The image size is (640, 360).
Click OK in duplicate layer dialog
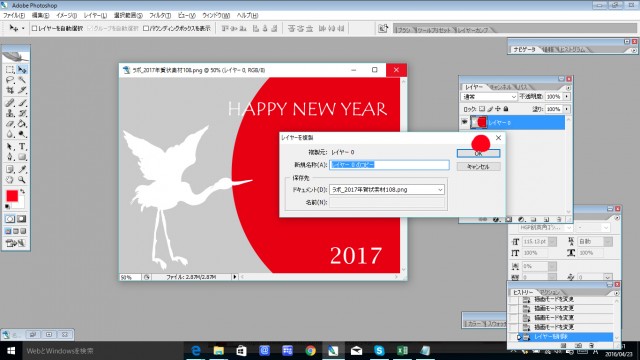pyautogui.click(x=478, y=153)
